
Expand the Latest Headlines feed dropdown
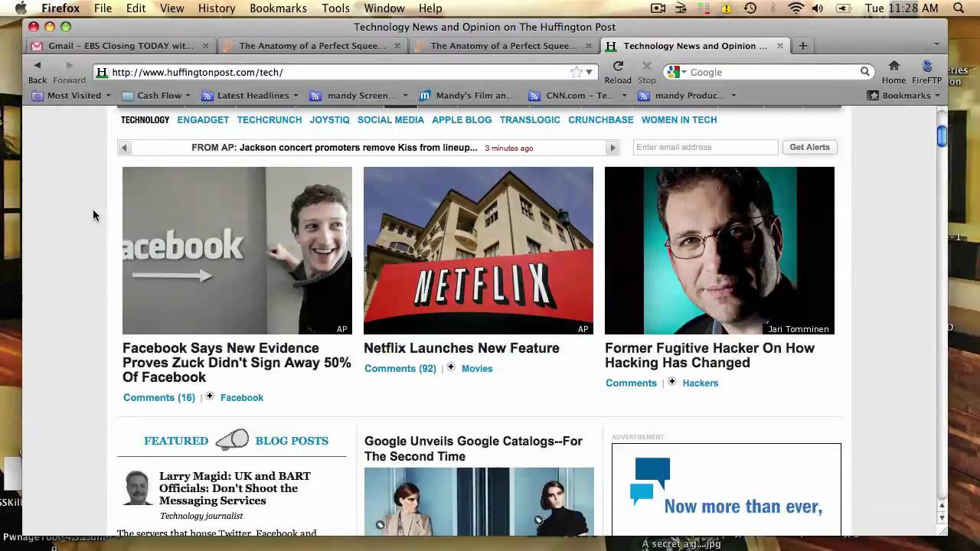click(x=296, y=96)
